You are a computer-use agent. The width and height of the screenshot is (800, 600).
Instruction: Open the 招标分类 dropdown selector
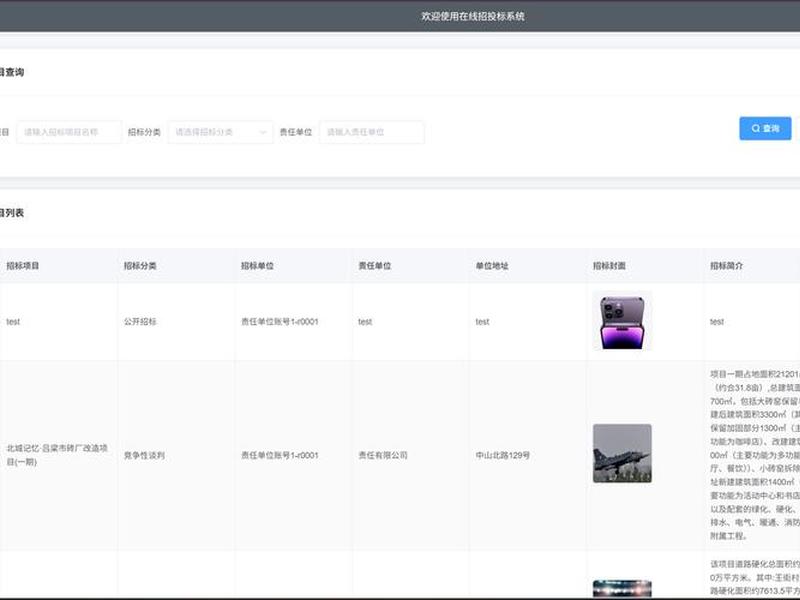coord(220,132)
